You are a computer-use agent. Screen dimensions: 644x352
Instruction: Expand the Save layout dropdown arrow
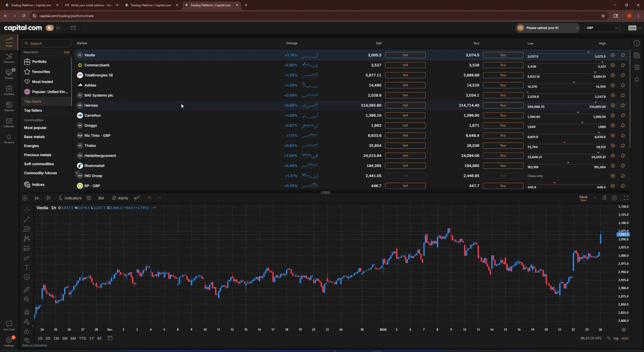595,198
